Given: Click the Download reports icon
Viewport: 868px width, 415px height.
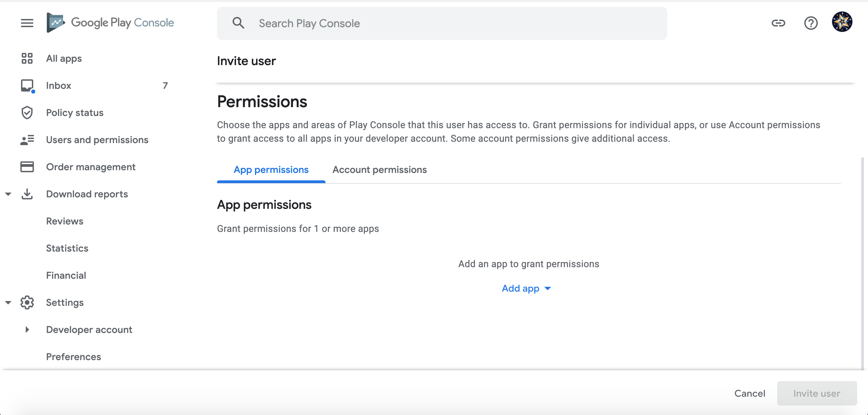Looking at the screenshot, I should [27, 194].
